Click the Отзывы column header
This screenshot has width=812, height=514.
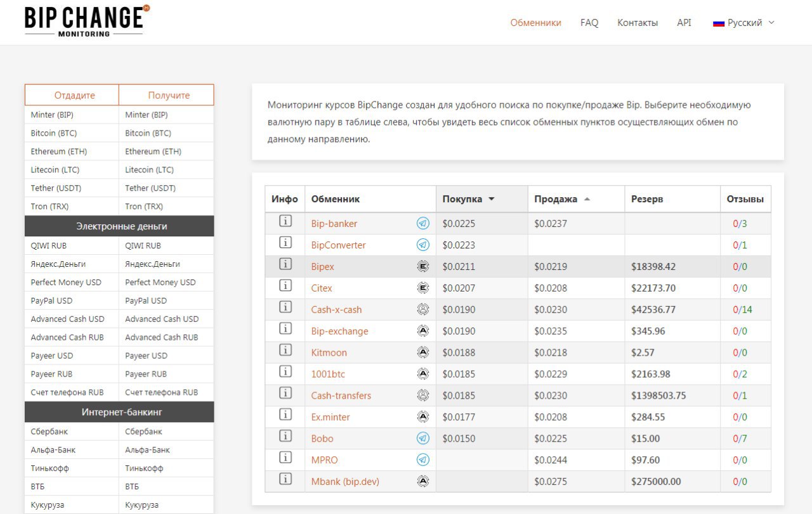tap(745, 199)
